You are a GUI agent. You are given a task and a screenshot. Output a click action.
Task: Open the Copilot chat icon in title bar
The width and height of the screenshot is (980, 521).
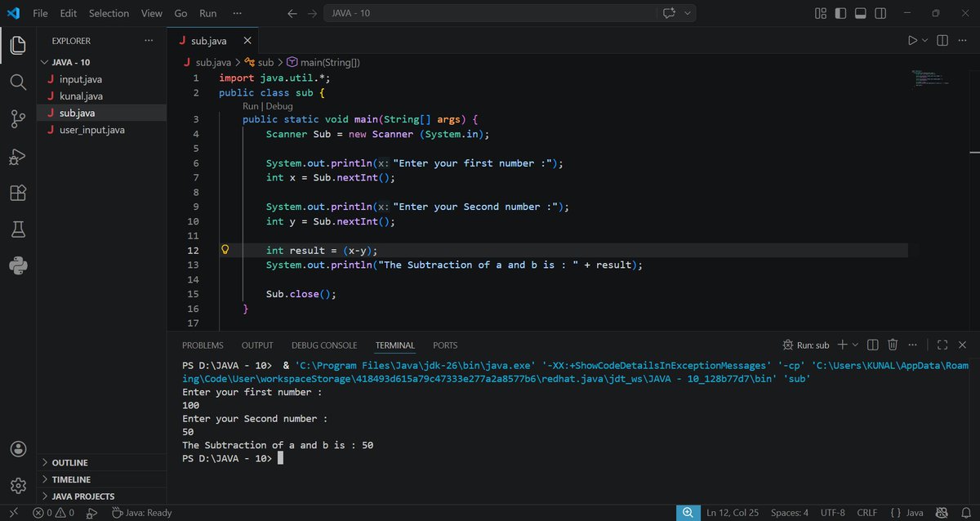point(670,13)
